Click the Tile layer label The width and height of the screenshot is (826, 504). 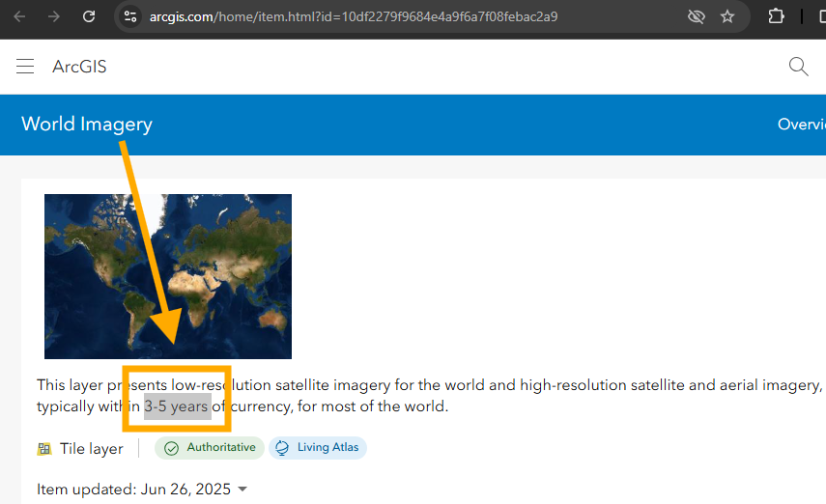point(91,449)
